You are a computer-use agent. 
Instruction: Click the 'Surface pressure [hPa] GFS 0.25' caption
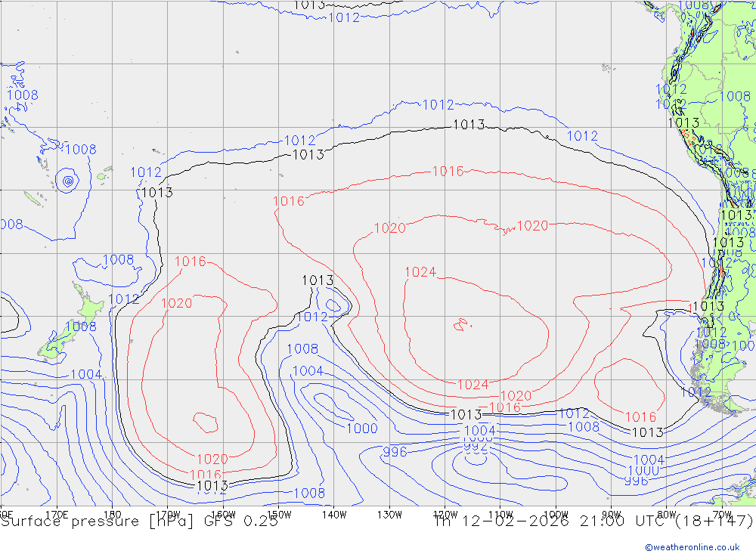(x=139, y=522)
